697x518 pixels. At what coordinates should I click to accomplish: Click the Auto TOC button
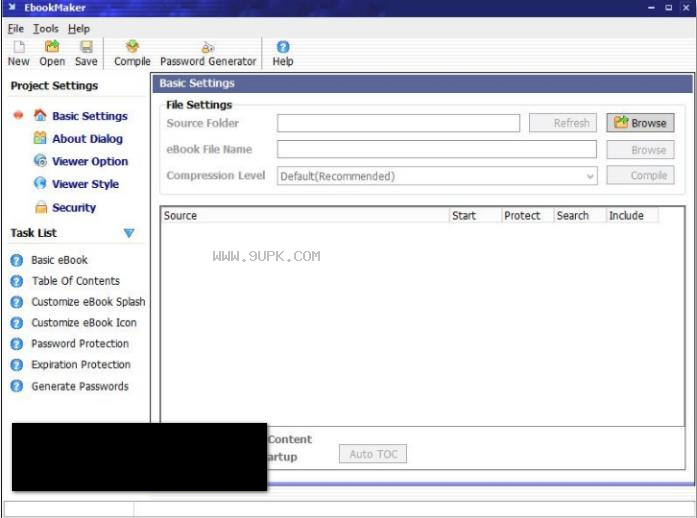coord(373,454)
